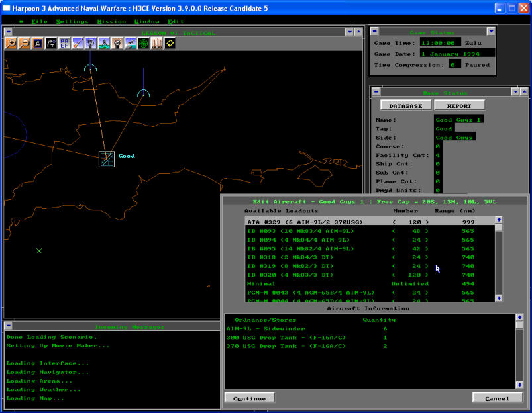Click AIM-9L - Sidewinder ordnance row
This screenshot has height=413, width=532.
[x=370, y=328]
